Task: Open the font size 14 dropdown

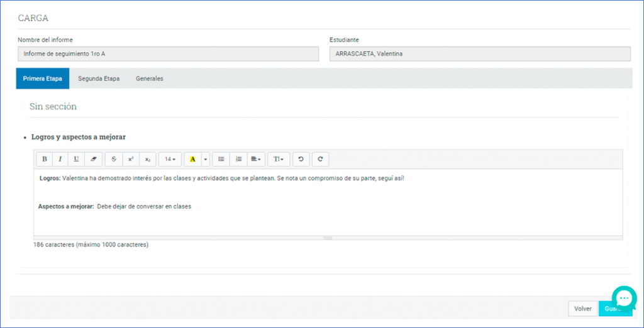Action: pos(170,159)
